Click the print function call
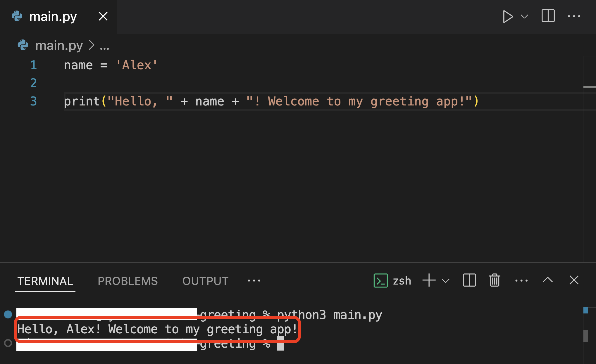 pos(82,102)
